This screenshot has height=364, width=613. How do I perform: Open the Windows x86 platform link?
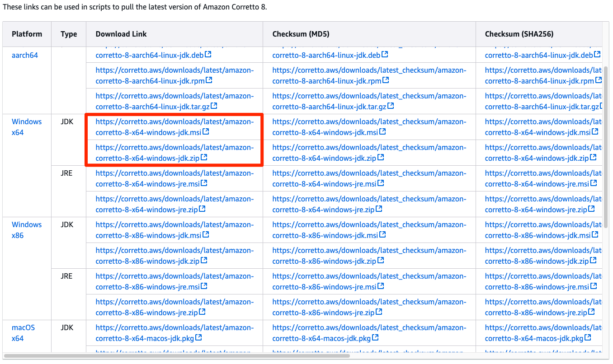[27, 230]
